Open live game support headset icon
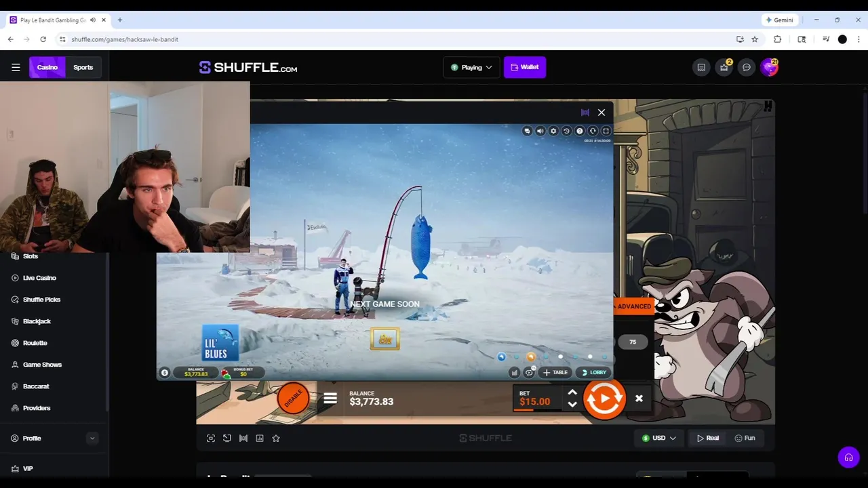This screenshot has width=868, height=488. coord(593,131)
